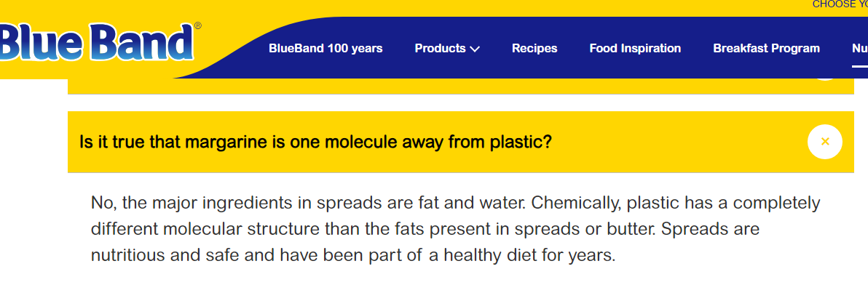This screenshot has width=868, height=293.
Task: Go to the Recipes page
Action: pyautogui.click(x=534, y=49)
